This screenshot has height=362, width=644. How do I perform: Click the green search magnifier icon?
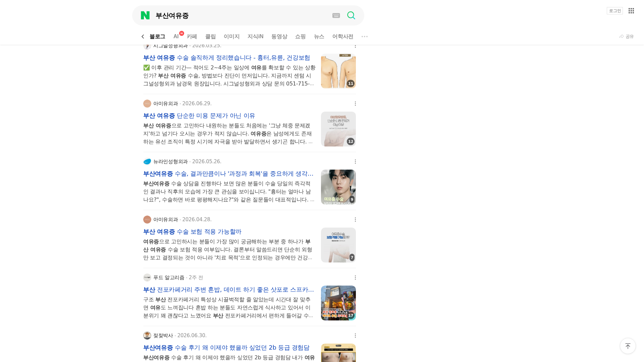coord(351,15)
